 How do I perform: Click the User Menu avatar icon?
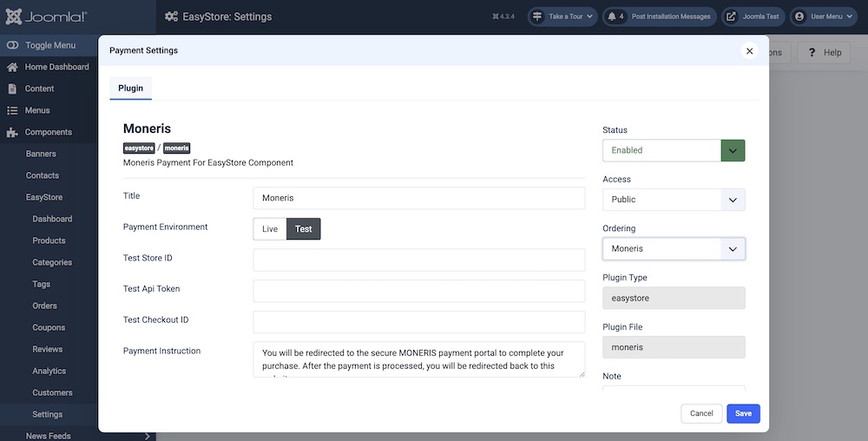click(799, 16)
